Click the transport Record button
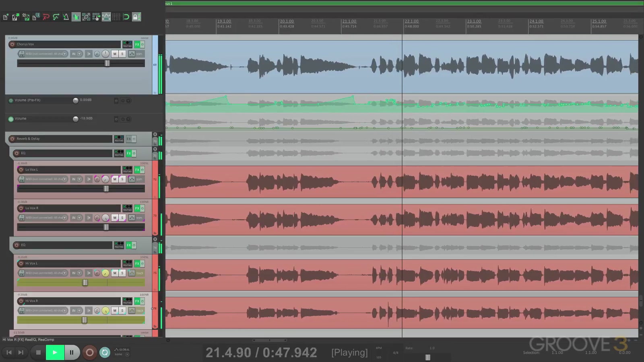This screenshot has height=362, width=644. pos(90,352)
